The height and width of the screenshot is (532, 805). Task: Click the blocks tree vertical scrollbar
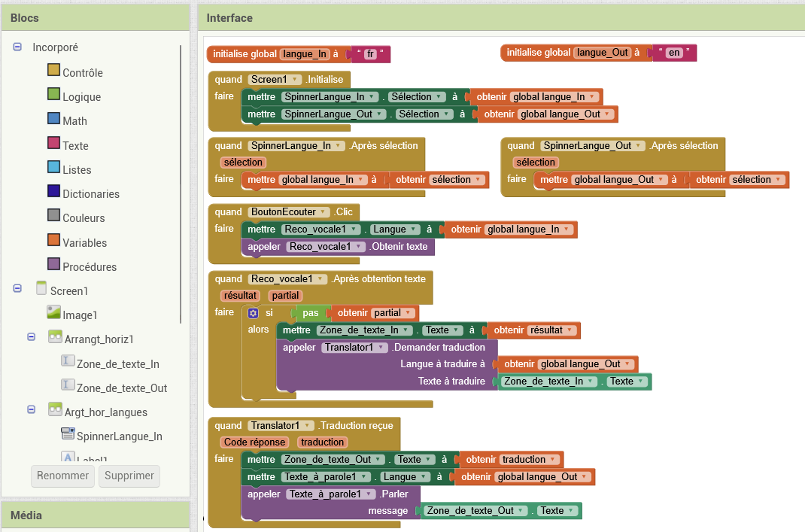coord(181,184)
